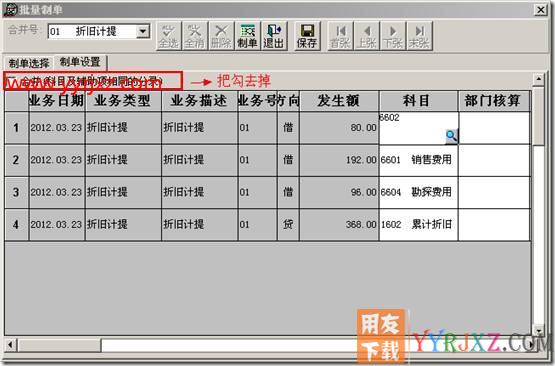Click the 96.00 amount cell
555x366 pixels.
click(x=339, y=192)
